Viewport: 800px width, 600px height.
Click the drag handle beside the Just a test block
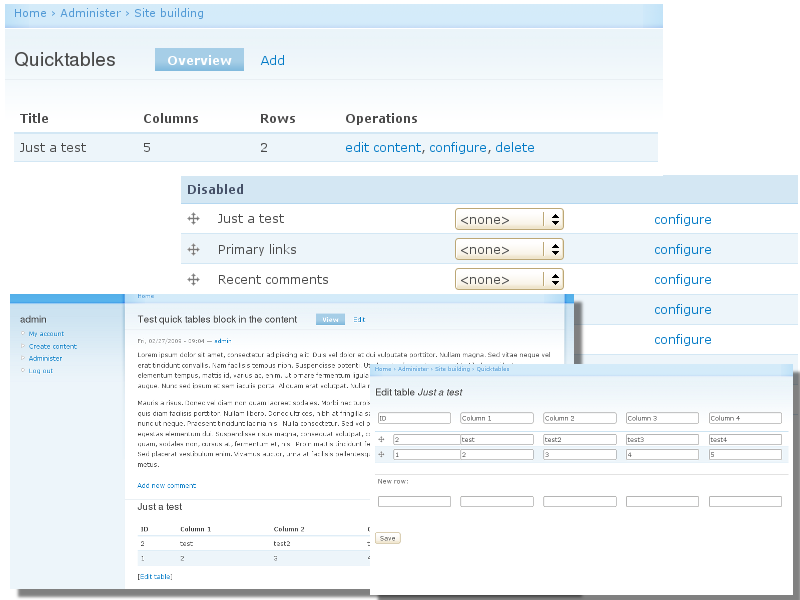[192, 218]
